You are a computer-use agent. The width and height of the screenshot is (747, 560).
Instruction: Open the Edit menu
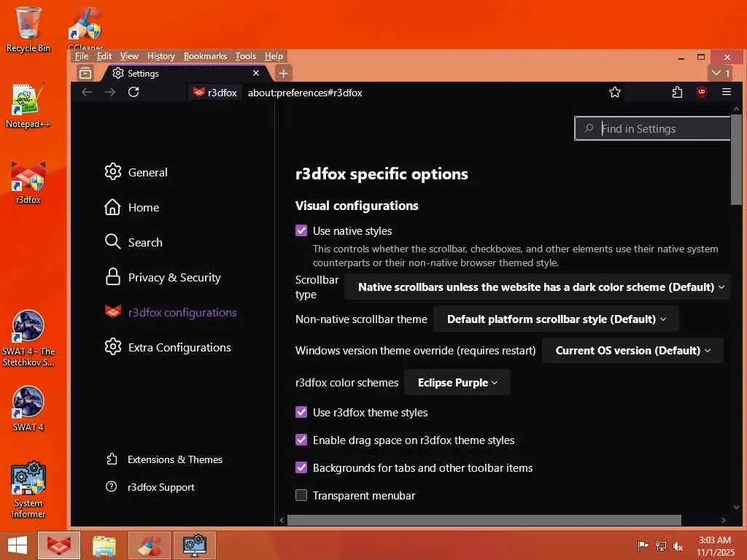click(104, 56)
